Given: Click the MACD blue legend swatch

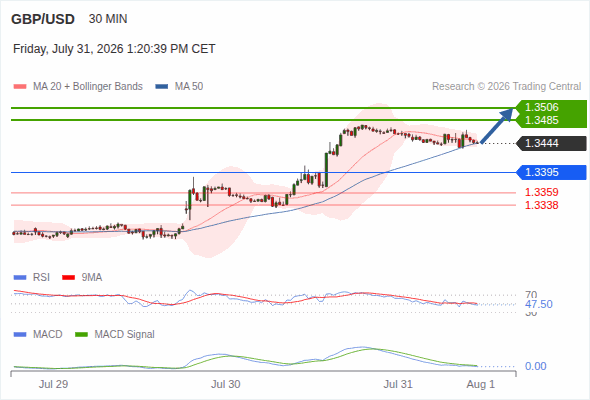Looking at the screenshot, I should (20, 335).
